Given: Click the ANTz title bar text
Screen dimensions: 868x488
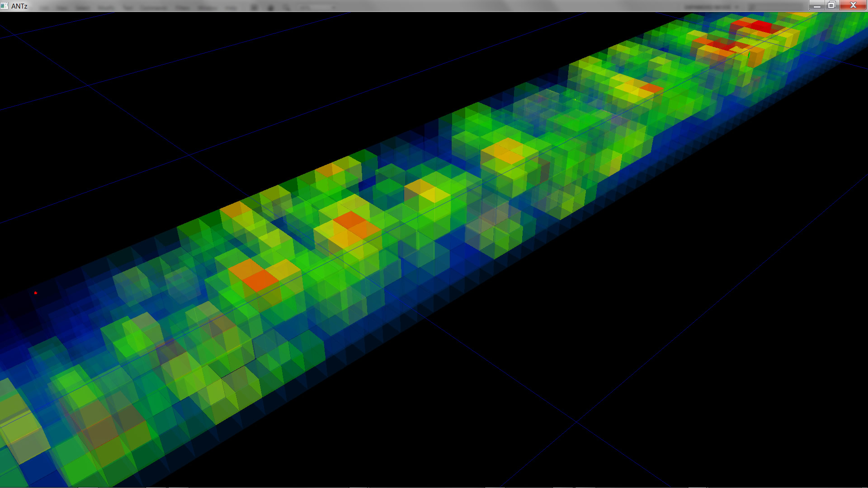Looking at the screenshot, I should coord(19,6).
